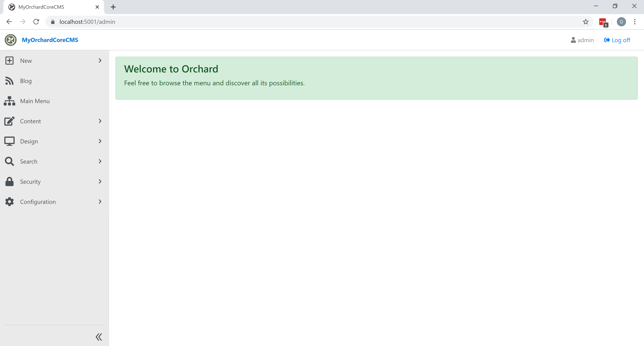Expand the Security submenu chevron

coord(100,181)
